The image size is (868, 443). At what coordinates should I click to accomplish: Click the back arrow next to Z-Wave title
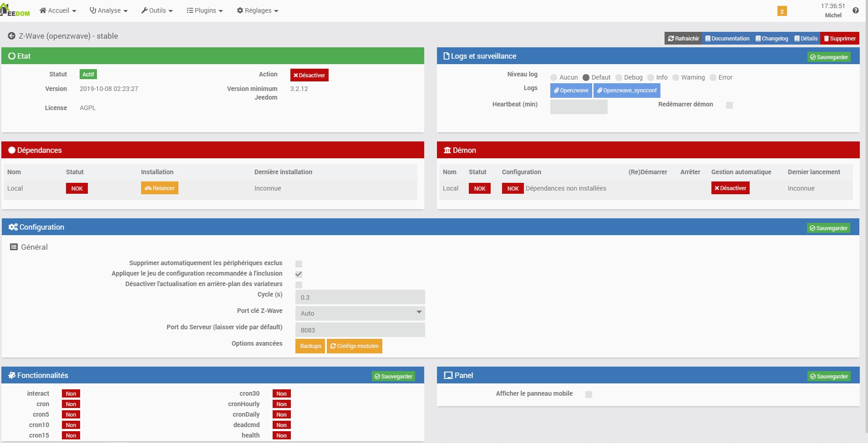click(x=11, y=36)
